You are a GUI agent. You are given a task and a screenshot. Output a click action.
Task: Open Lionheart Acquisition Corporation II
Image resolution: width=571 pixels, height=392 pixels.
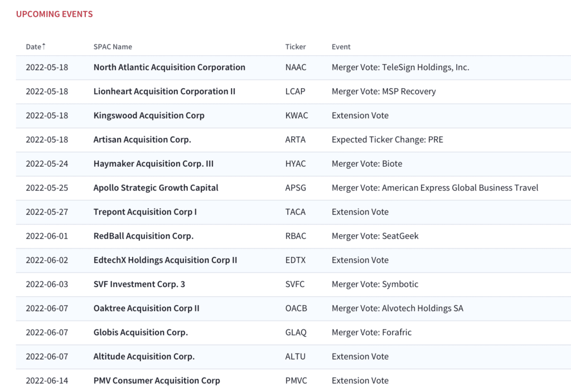pos(164,91)
